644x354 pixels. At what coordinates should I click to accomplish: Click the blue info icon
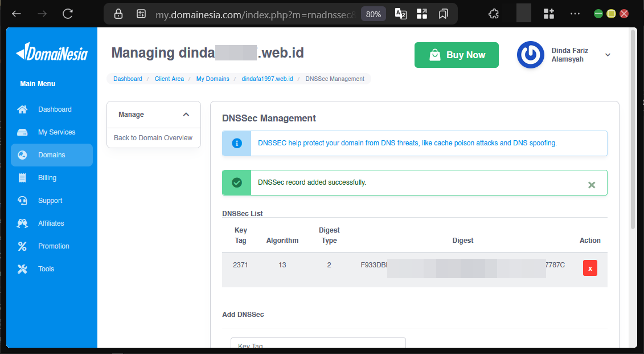(236, 143)
